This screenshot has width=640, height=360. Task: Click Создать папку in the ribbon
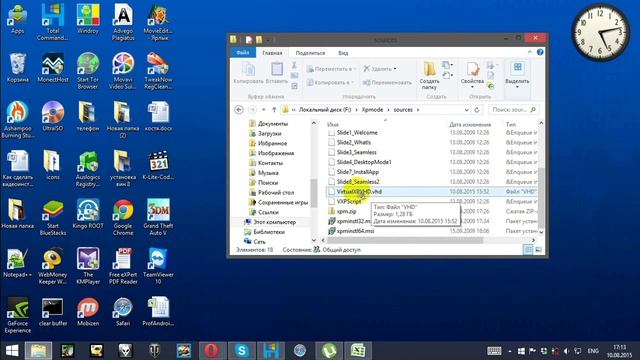[429, 76]
